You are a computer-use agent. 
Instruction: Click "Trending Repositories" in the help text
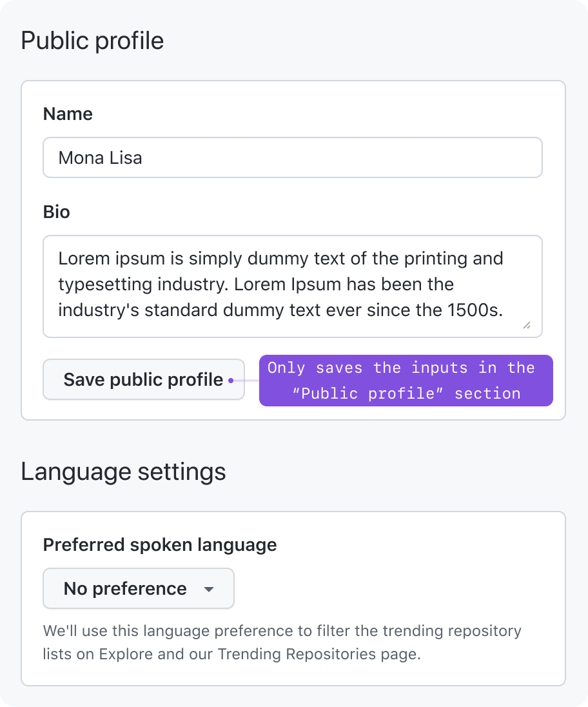(x=297, y=654)
